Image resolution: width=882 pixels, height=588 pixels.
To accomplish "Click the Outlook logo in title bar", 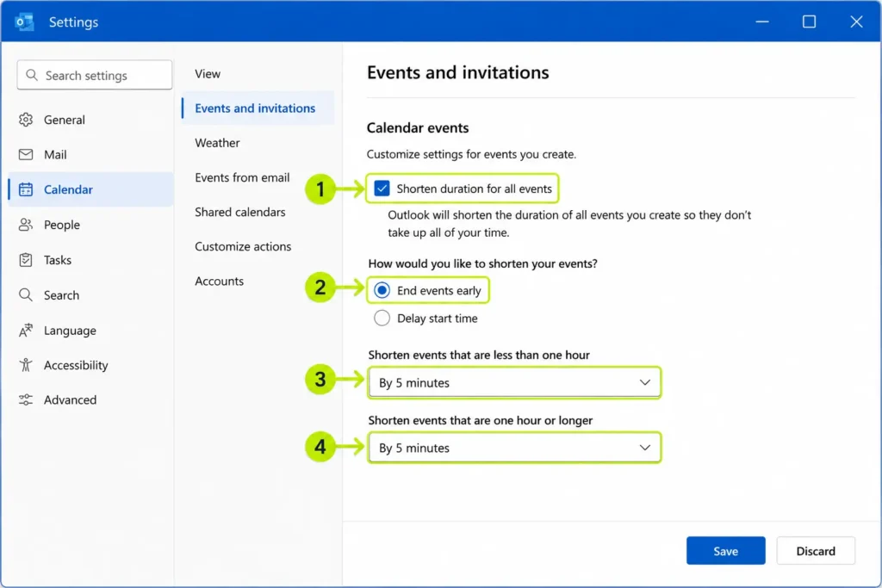I will click(x=24, y=22).
